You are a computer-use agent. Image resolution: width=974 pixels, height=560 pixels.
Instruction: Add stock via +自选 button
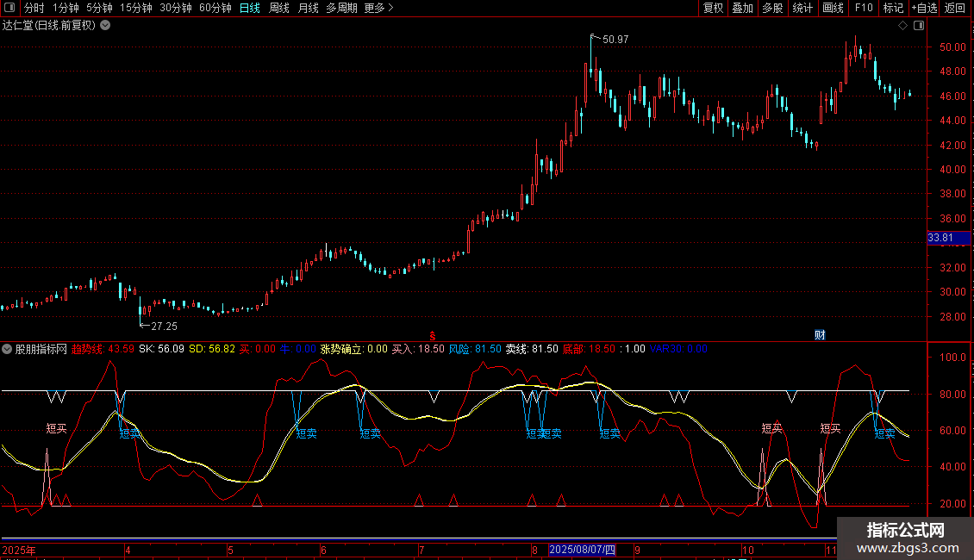pyautogui.click(x=924, y=8)
